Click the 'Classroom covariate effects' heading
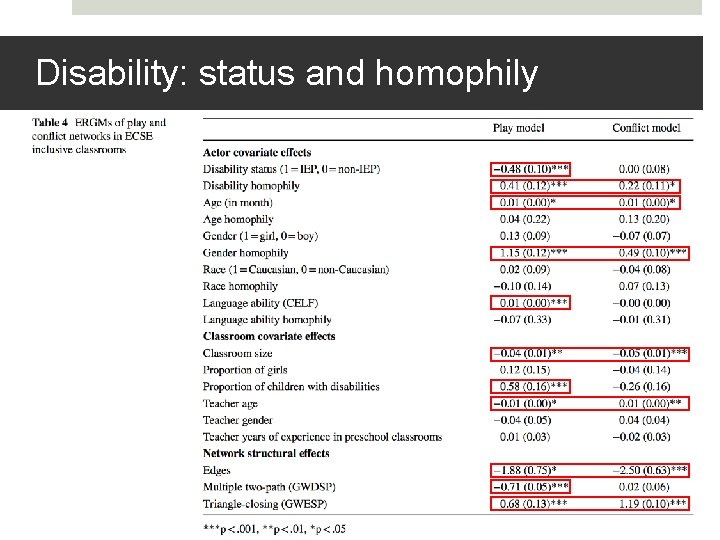The image size is (720, 540). (269, 336)
